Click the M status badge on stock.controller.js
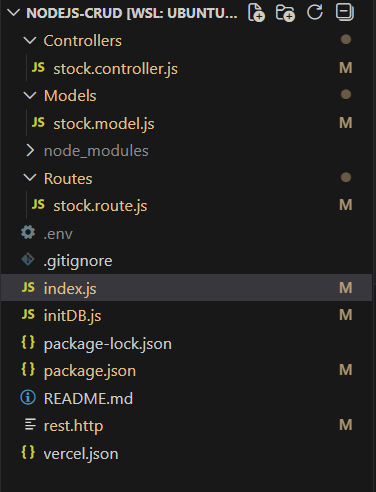The image size is (376, 492). click(x=346, y=68)
